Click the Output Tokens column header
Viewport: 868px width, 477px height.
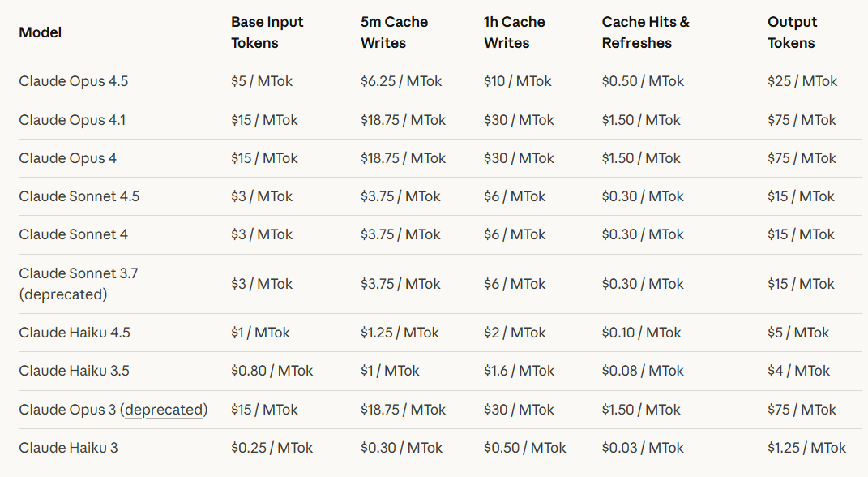(x=792, y=32)
